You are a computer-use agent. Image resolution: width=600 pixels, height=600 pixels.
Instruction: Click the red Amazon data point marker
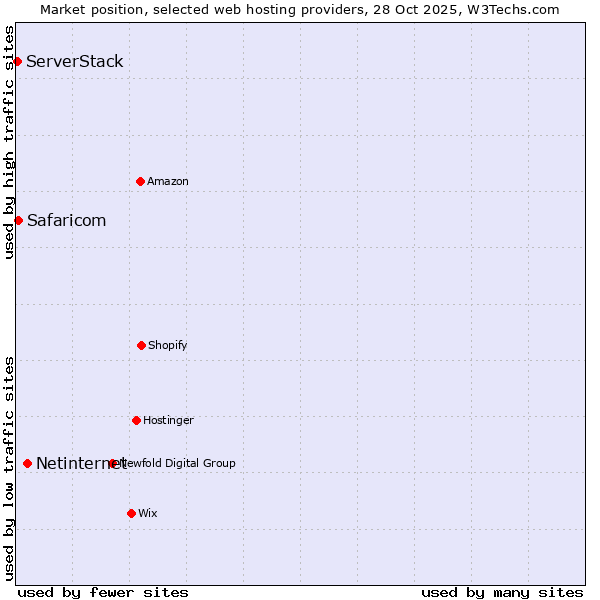pos(140,181)
